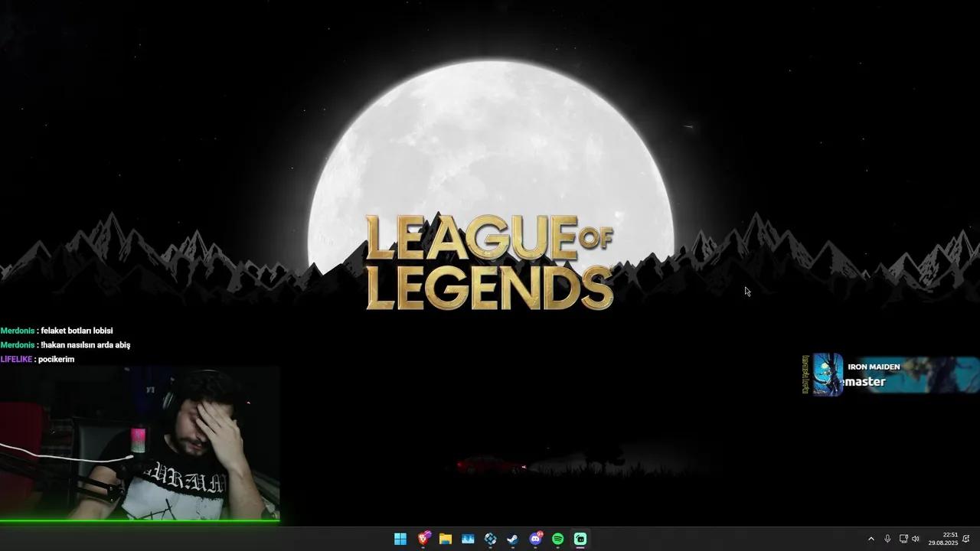
Task: Show hidden system tray icons
Action: tap(871, 539)
